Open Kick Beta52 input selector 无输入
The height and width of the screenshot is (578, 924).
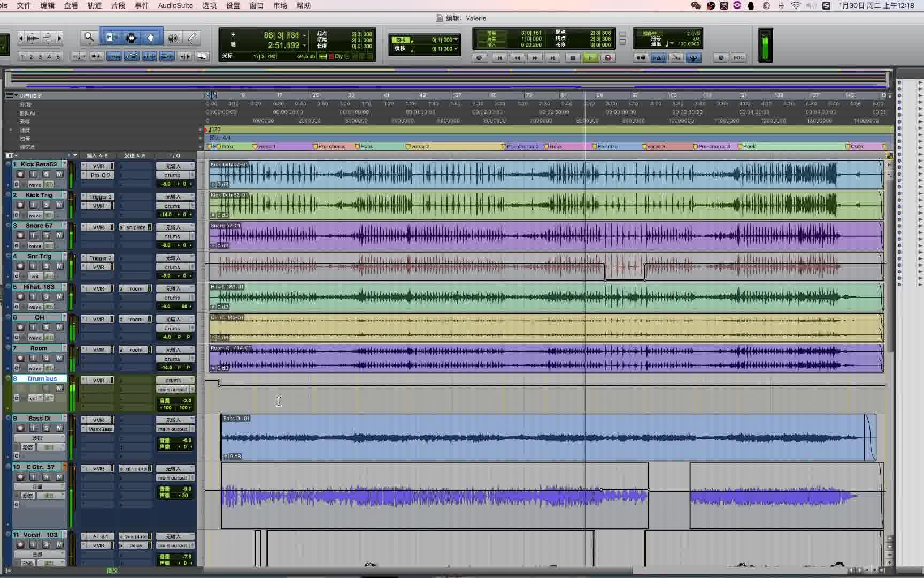(175, 166)
